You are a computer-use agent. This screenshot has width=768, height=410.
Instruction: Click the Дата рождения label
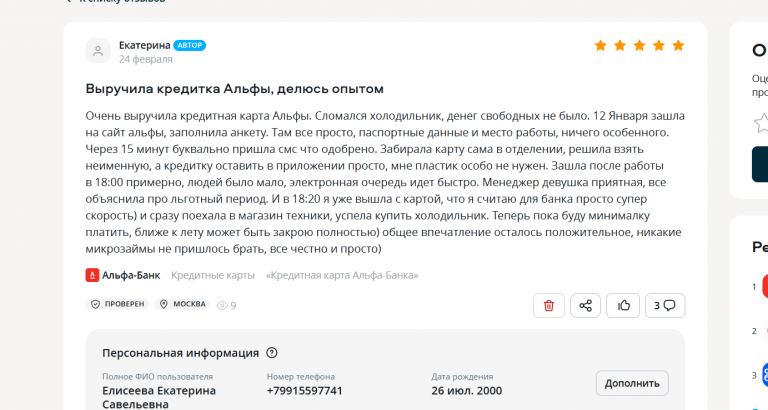462,377
